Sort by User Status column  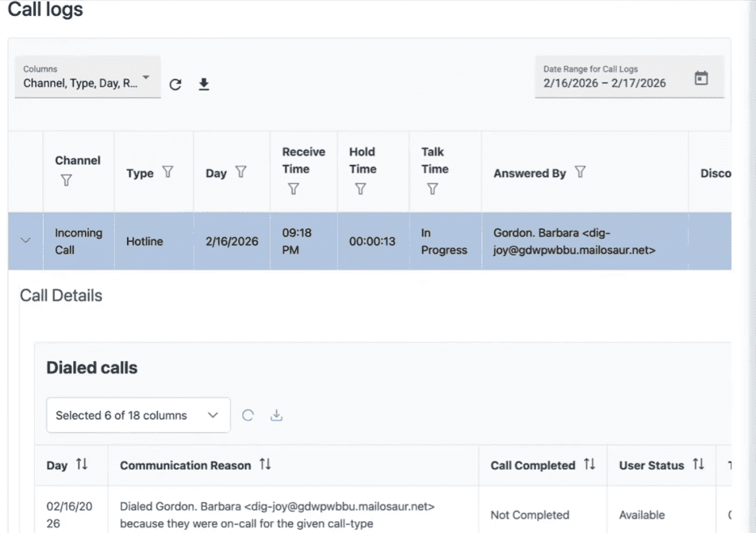click(x=698, y=465)
